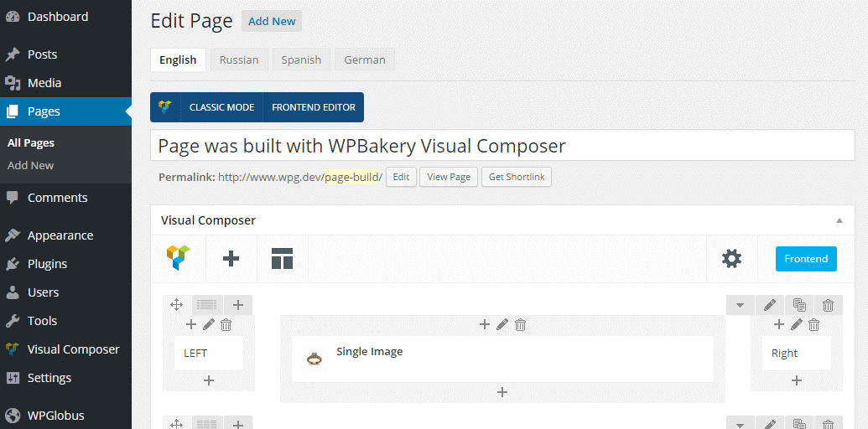Switch to Classic Mode
Viewport: 868px width, 429px height.
coord(222,107)
